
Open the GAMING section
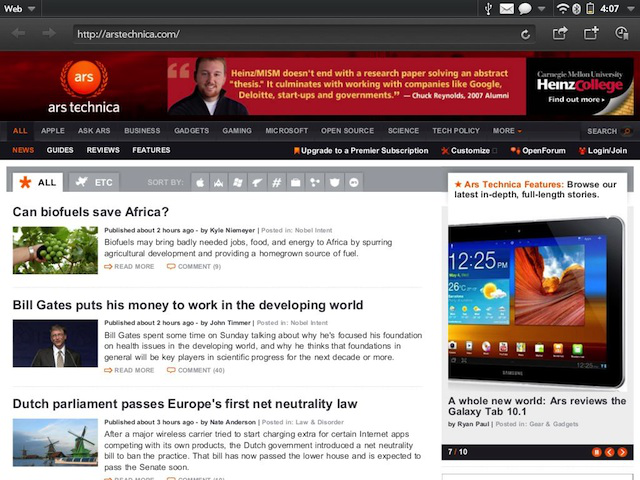[237, 131]
